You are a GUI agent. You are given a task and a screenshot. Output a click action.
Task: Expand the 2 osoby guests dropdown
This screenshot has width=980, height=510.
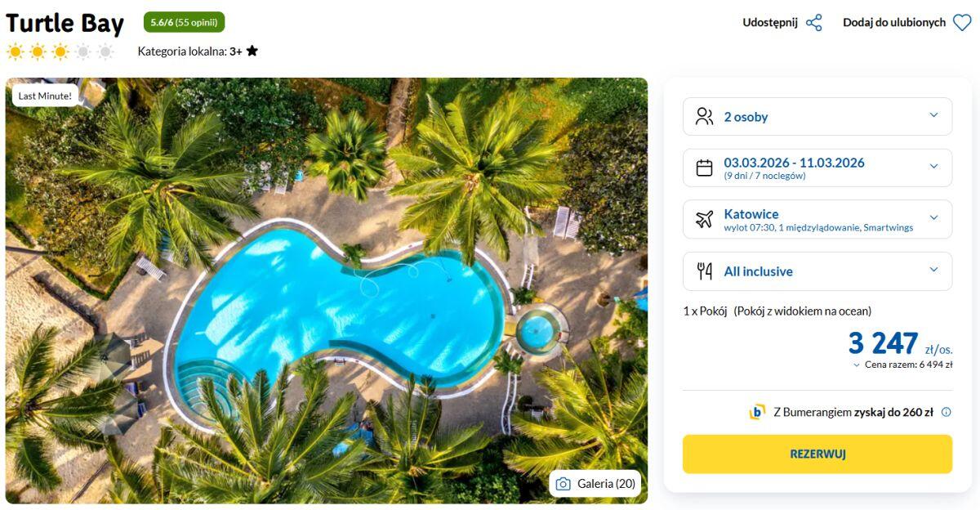point(933,116)
